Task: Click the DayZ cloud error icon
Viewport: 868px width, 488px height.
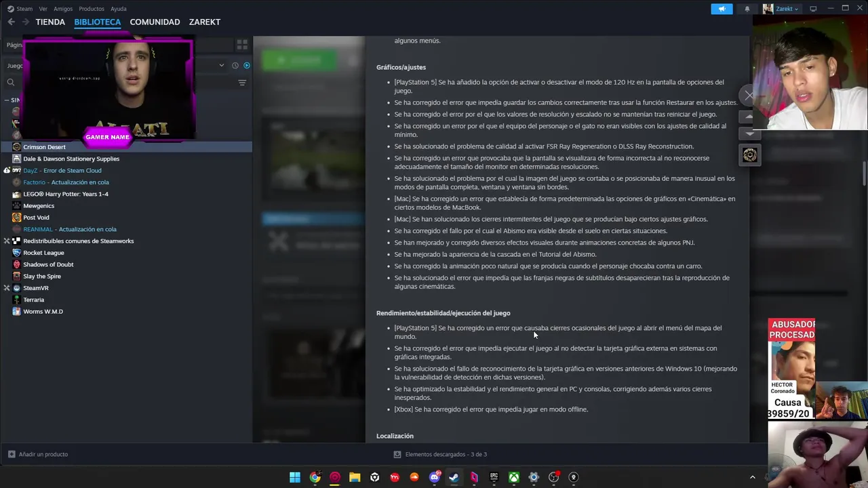Action: coord(7,171)
